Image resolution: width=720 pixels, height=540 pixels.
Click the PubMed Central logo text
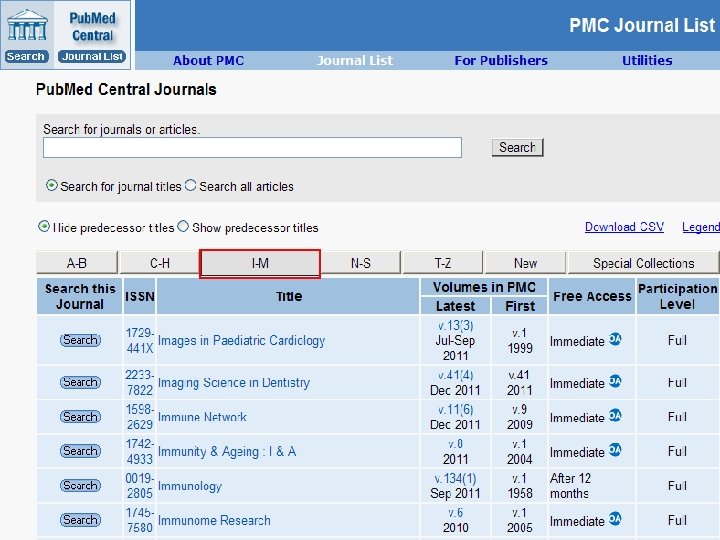pyautogui.click(x=92, y=27)
